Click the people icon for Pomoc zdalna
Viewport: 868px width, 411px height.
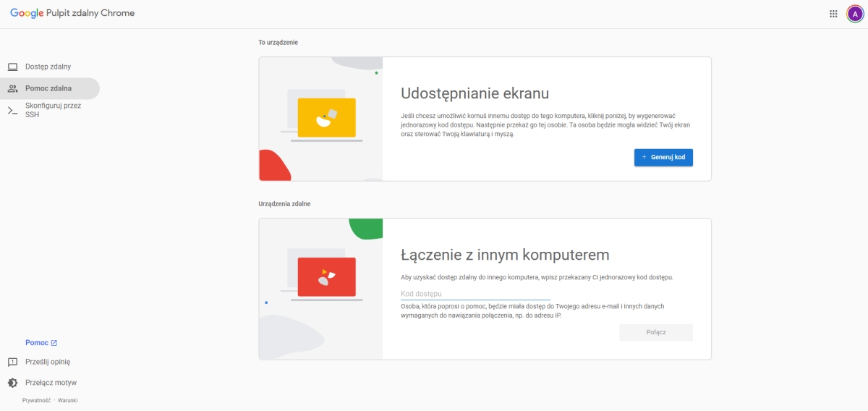coord(12,88)
